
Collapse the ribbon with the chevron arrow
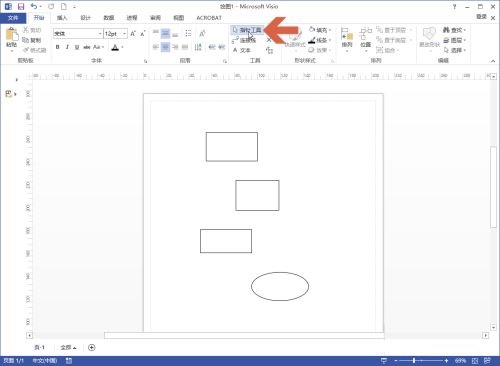(x=493, y=61)
